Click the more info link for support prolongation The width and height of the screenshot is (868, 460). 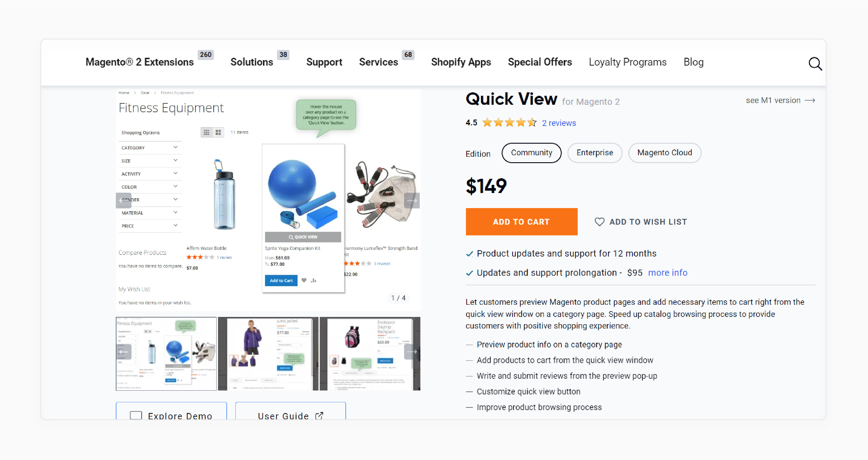[668, 273]
